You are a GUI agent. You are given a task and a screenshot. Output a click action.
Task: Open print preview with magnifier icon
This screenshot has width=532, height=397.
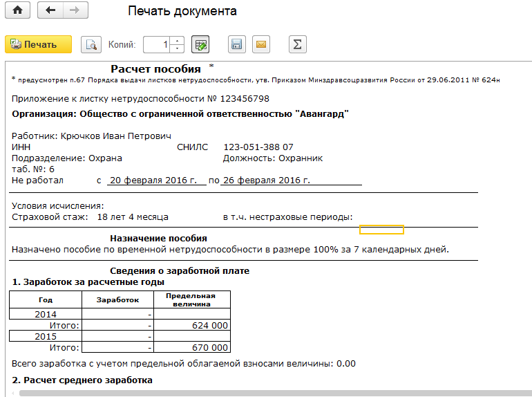pos(91,44)
